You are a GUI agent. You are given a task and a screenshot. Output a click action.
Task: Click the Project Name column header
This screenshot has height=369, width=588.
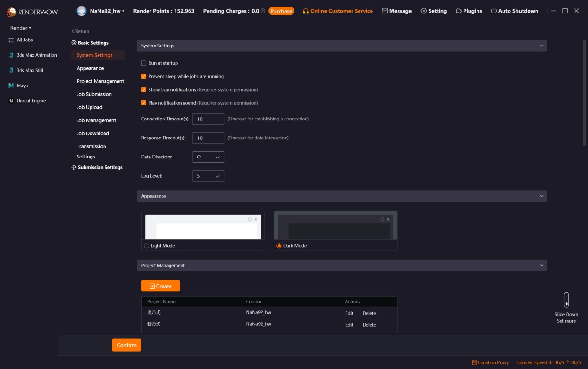click(x=161, y=302)
